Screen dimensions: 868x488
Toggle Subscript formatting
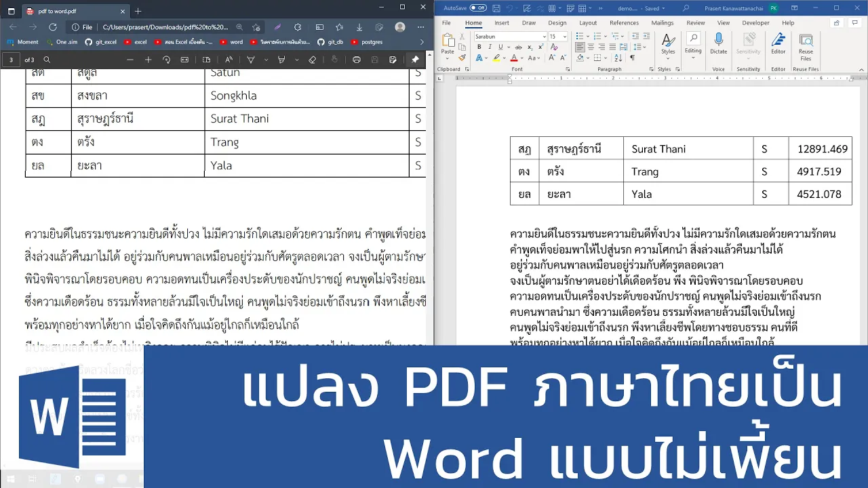[530, 47]
